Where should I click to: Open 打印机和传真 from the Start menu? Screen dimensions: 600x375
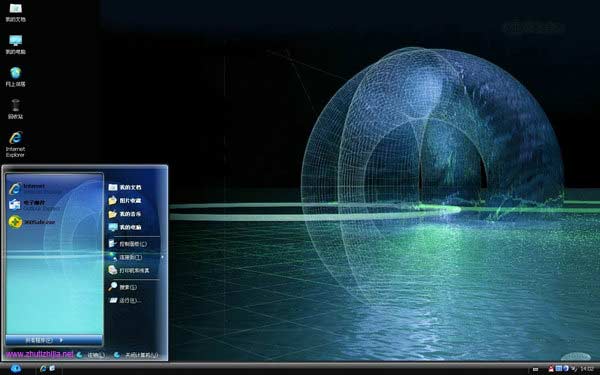[129, 270]
